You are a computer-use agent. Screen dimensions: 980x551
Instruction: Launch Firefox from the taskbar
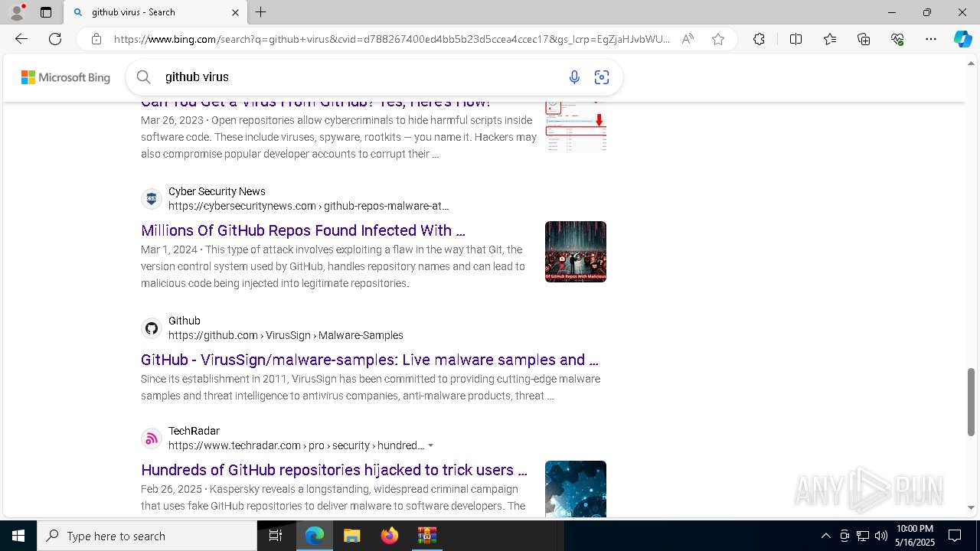pos(390,536)
